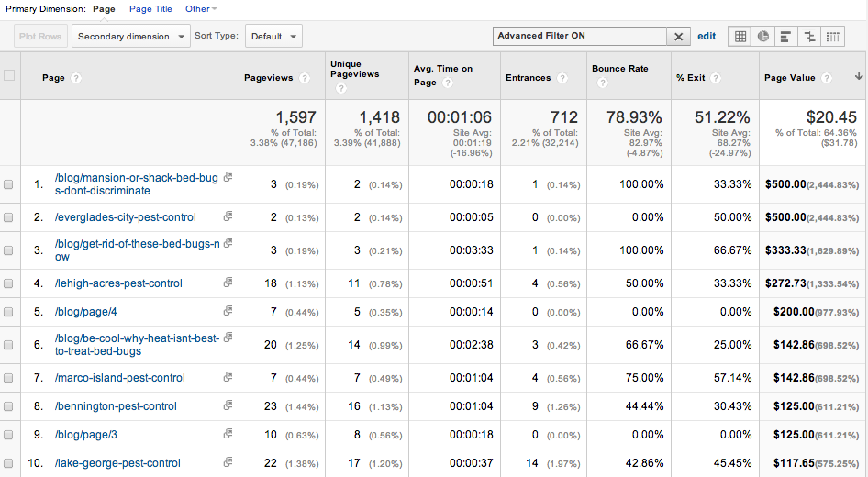
Task: Switch to the pivot table view
Action: (x=832, y=37)
